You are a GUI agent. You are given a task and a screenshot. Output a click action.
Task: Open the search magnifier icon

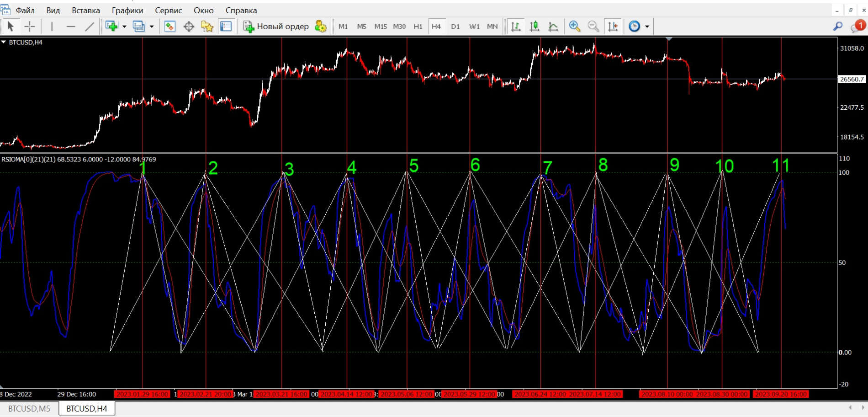[x=837, y=27]
